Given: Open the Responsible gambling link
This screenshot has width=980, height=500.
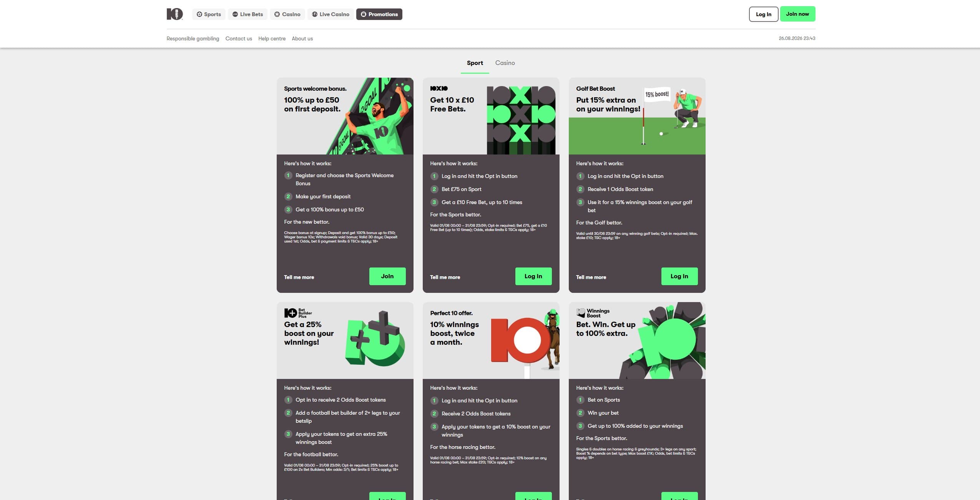Looking at the screenshot, I should pyautogui.click(x=193, y=38).
